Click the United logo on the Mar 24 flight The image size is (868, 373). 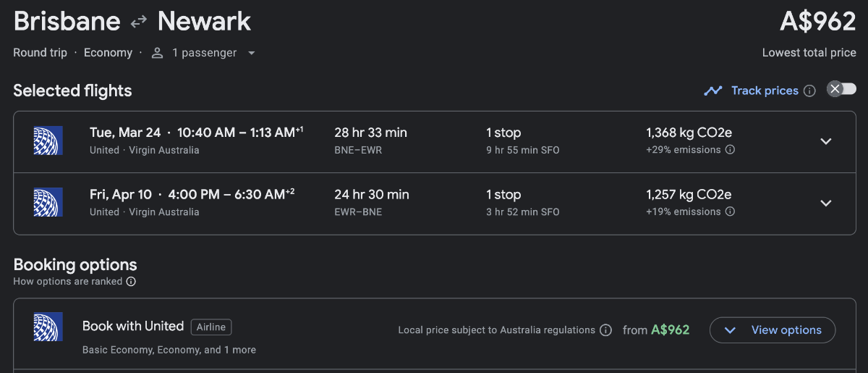click(48, 141)
